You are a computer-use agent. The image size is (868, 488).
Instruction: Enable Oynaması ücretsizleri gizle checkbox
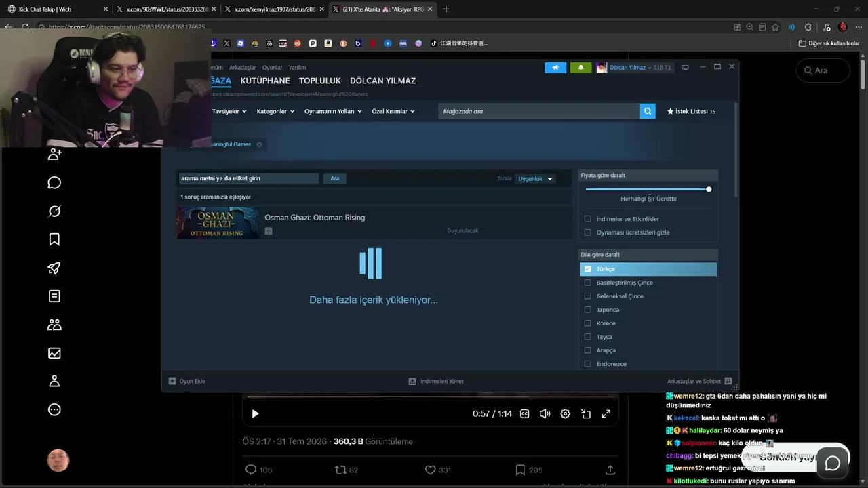click(587, 232)
